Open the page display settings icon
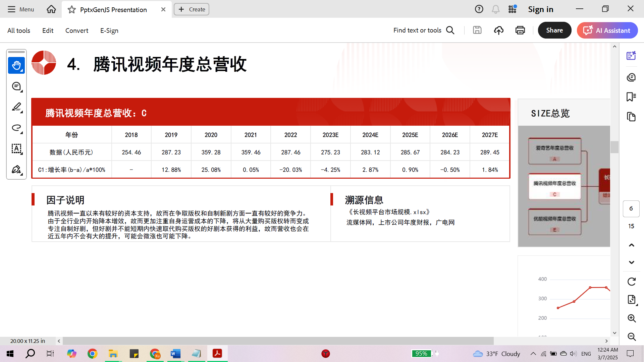 [632, 300]
